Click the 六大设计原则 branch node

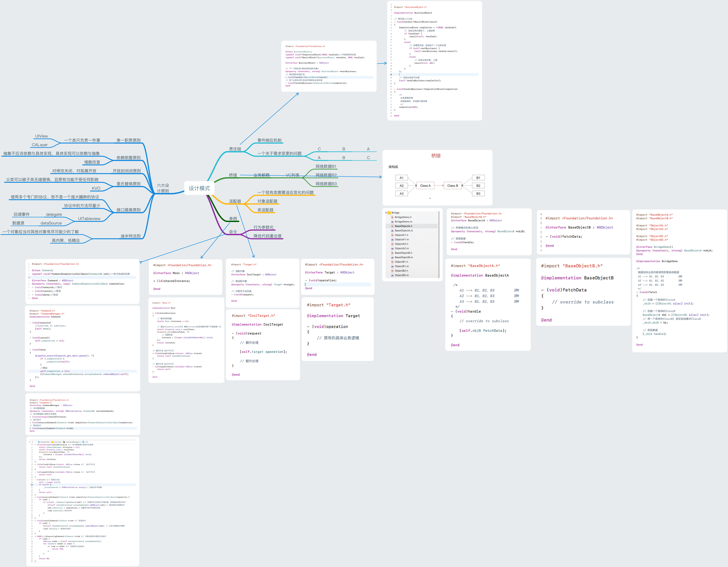click(163, 188)
